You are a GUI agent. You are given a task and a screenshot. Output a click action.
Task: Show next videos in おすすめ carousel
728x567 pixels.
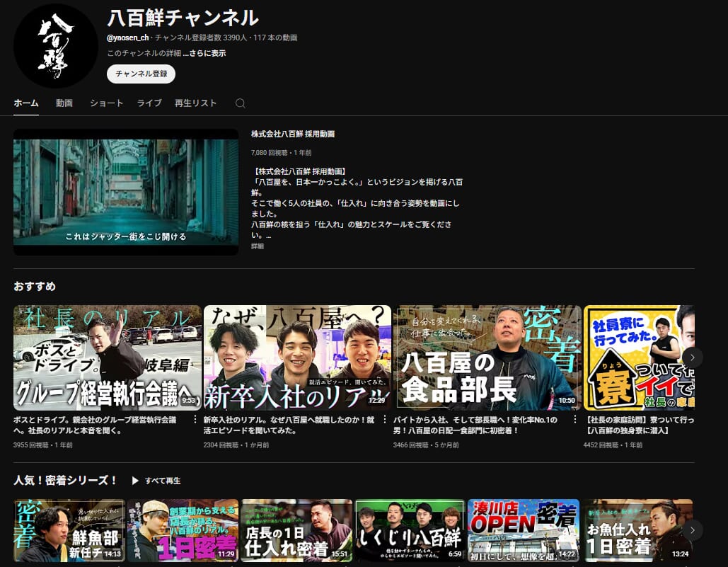click(x=692, y=357)
